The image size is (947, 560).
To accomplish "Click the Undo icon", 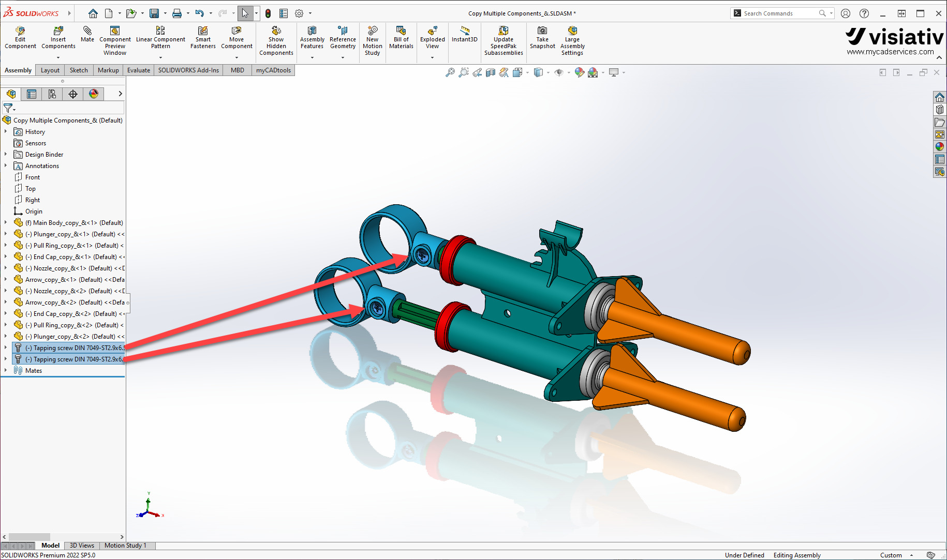I will click(200, 13).
